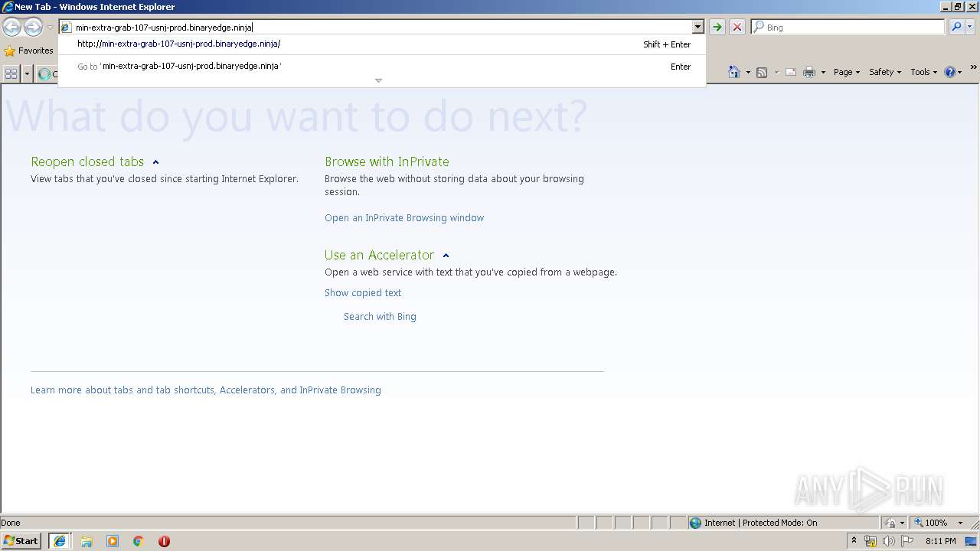Click the Windows Start button
This screenshot has height=551, width=980.
click(x=21, y=541)
